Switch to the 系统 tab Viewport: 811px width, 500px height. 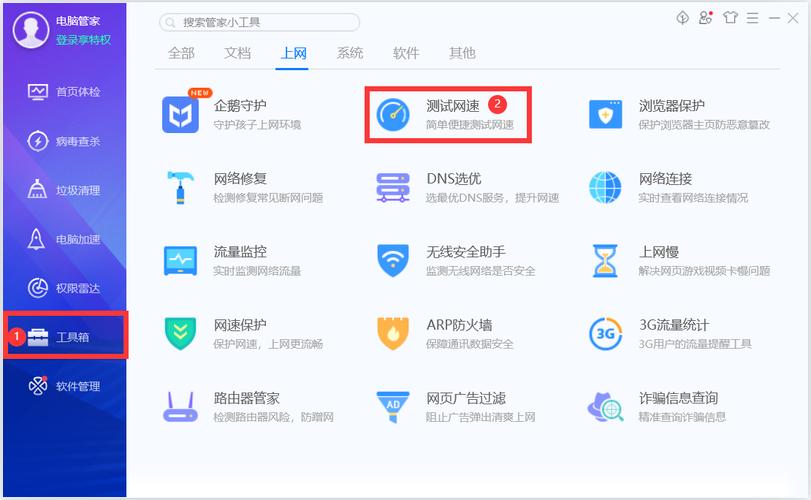[x=350, y=53]
